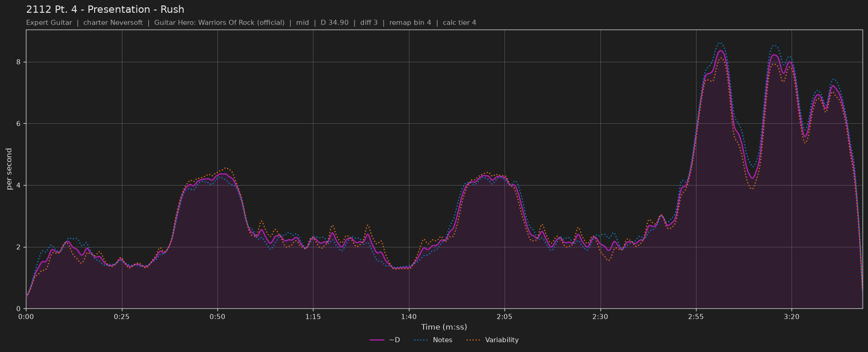Click the x-axis tick label "2:55"

pyautogui.click(x=696, y=317)
